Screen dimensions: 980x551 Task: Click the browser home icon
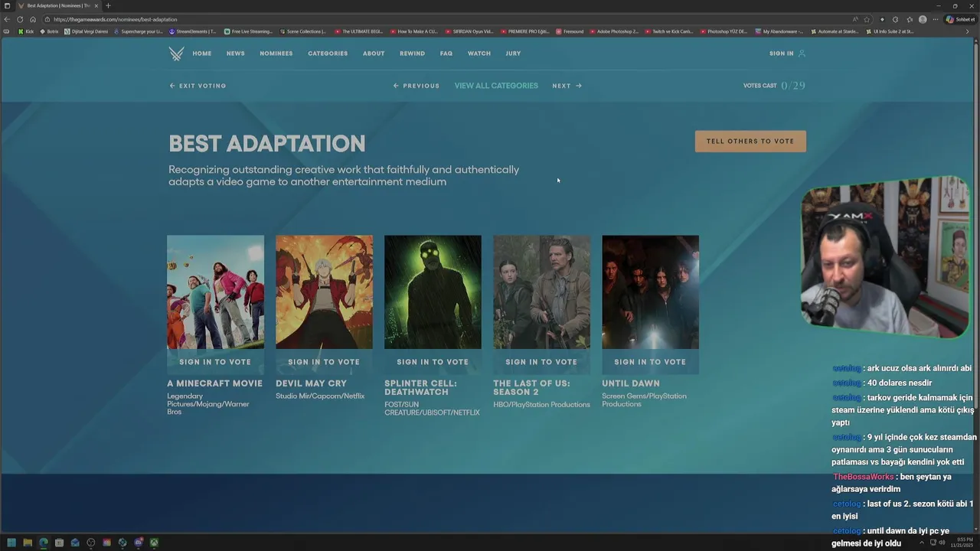click(x=33, y=19)
